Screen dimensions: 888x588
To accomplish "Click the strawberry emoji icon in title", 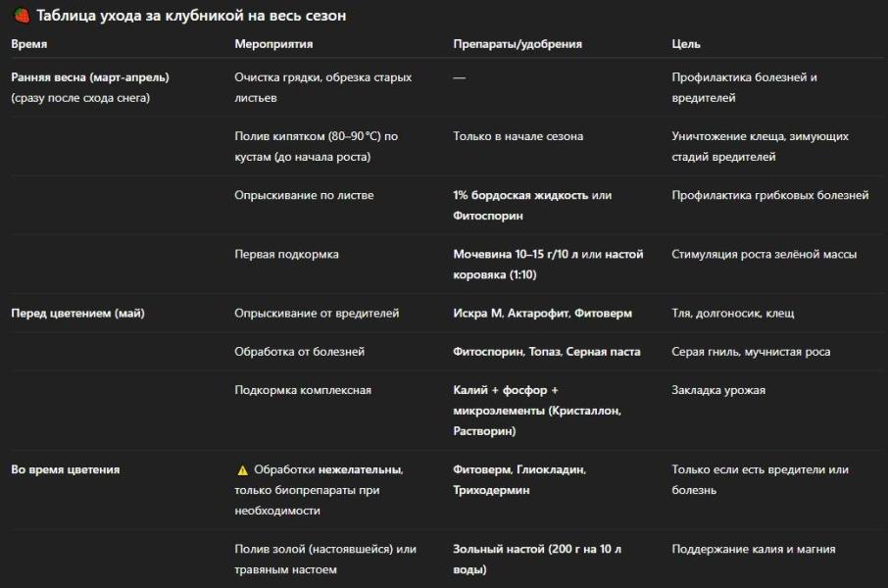I will pos(22,16).
